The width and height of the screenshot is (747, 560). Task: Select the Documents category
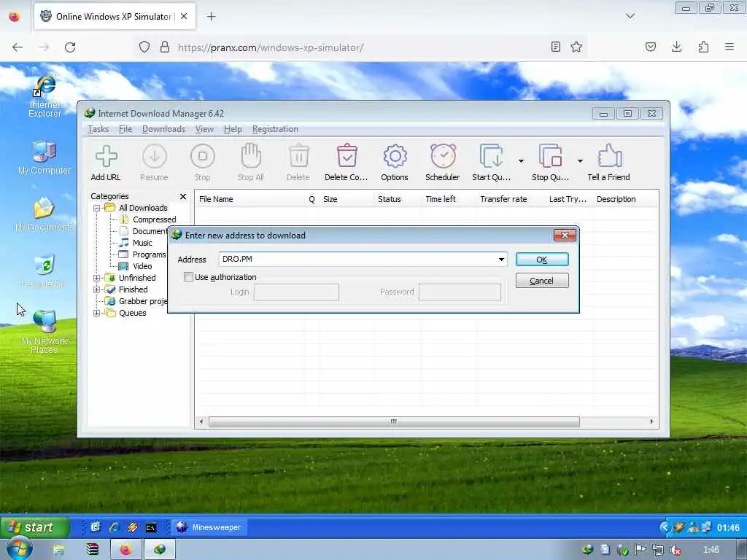pyautogui.click(x=150, y=231)
